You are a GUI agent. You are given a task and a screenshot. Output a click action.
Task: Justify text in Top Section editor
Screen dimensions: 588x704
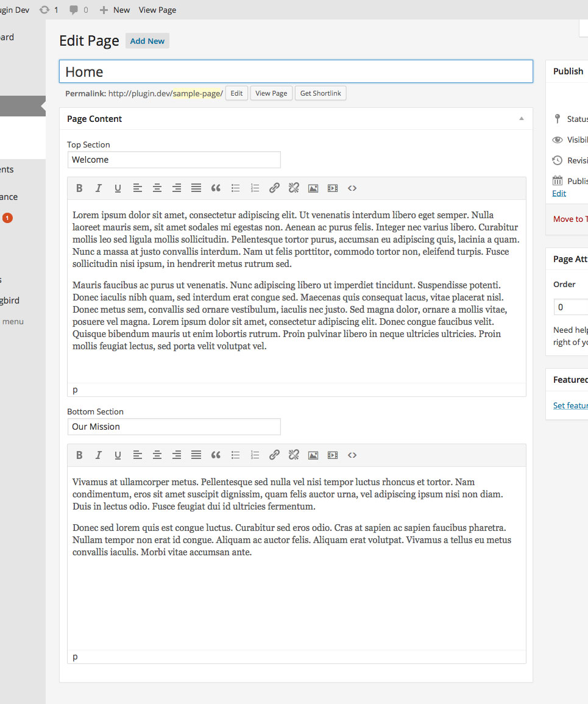pyautogui.click(x=196, y=188)
